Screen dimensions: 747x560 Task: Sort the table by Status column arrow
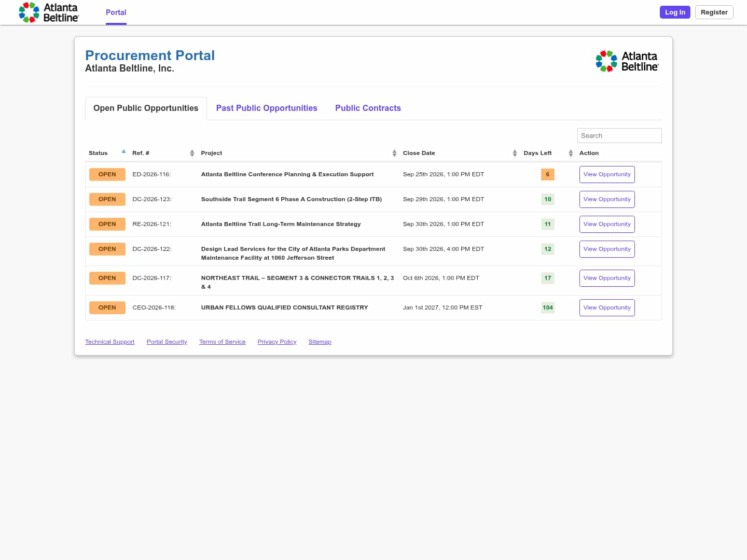click(123, 152)
